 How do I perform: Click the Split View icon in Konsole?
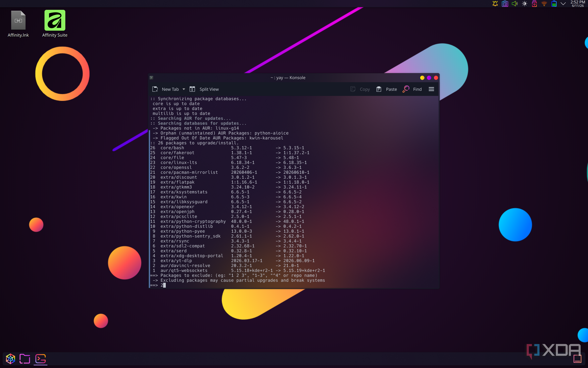point(192,89)
